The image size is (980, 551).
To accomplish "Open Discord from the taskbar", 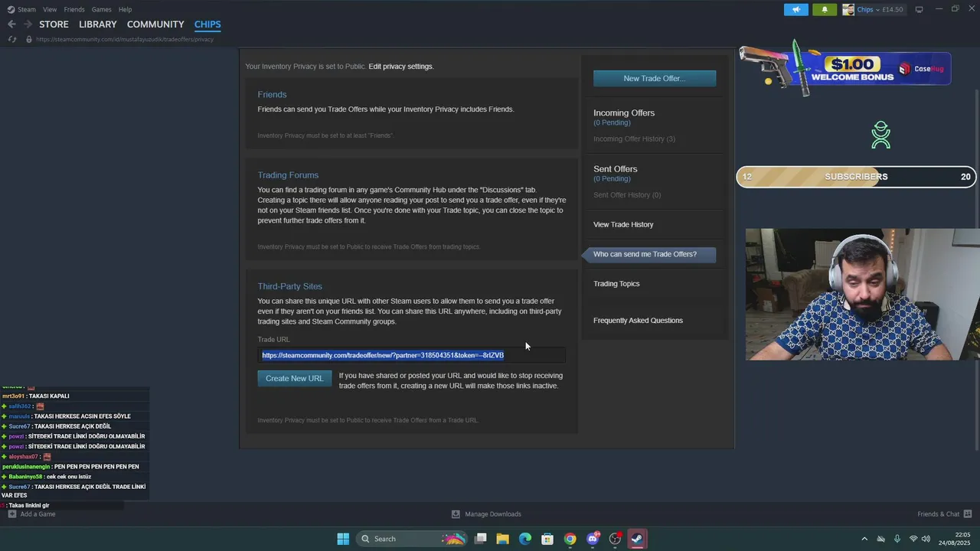I will tap(593, 539).
